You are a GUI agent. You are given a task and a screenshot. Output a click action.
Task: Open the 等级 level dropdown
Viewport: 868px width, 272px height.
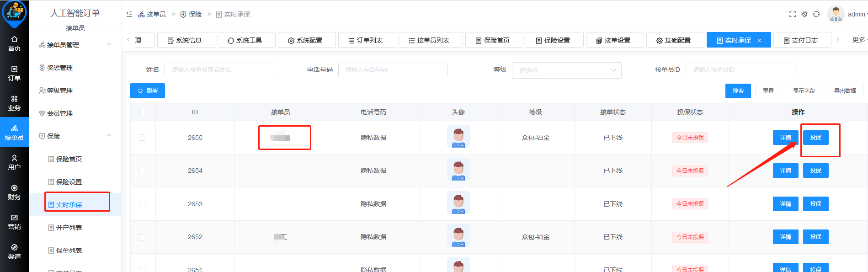click(566, 70)
